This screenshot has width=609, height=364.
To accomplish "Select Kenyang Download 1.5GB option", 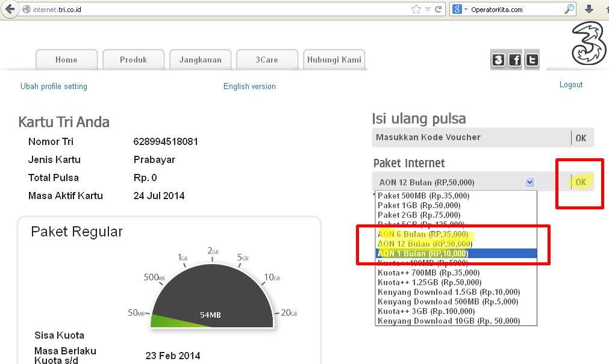I will (x=456, y=292).
